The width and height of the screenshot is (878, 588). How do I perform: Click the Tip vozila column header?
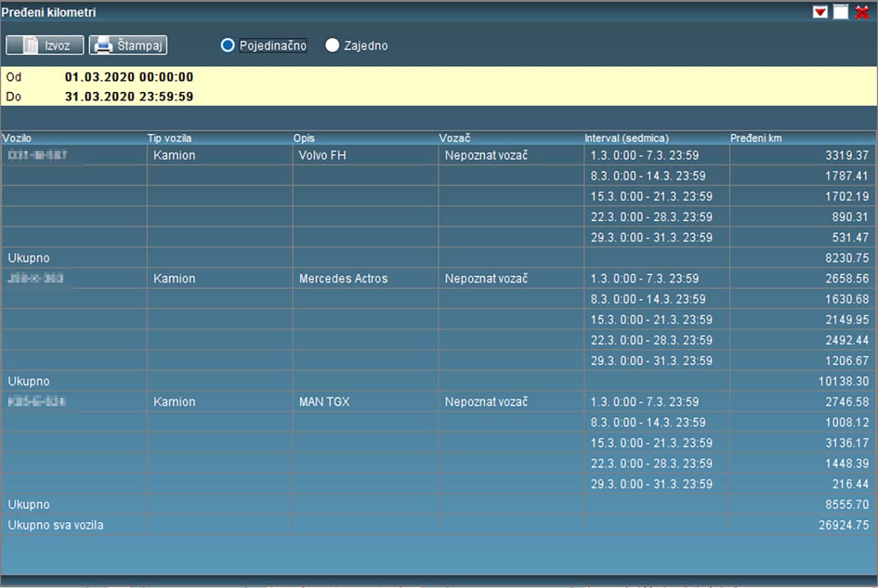pos(169,139)
